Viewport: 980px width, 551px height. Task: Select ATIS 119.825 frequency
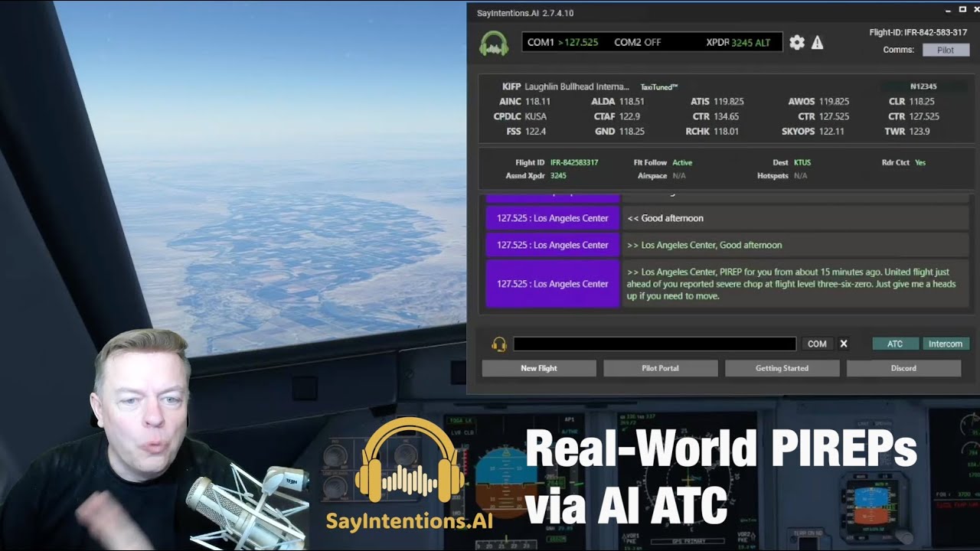click(x=717, y=101)
